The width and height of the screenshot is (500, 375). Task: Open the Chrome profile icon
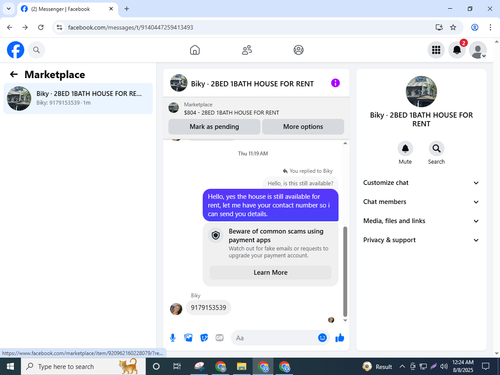click(475, 27)
